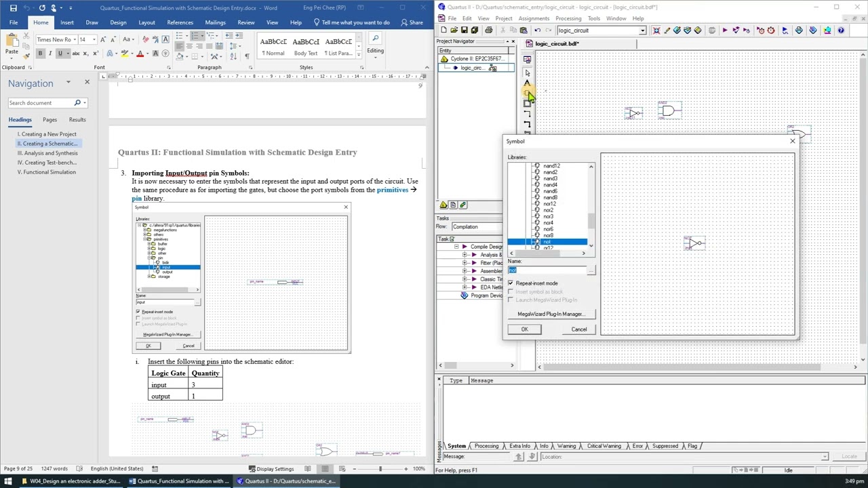The height and width of the screenshot is (488, 868).
Task: Click the browse button beside Name field
Action: pos(591,270)
